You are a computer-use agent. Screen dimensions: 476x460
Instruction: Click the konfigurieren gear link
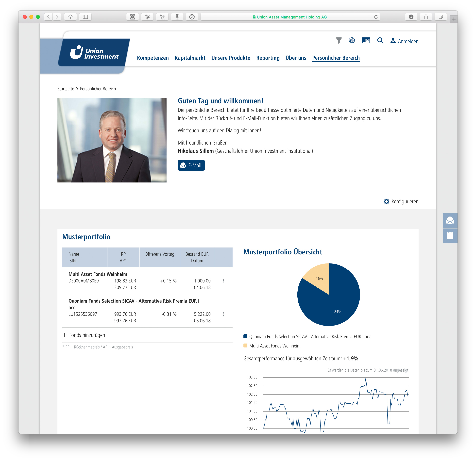(x=401, y=201)
